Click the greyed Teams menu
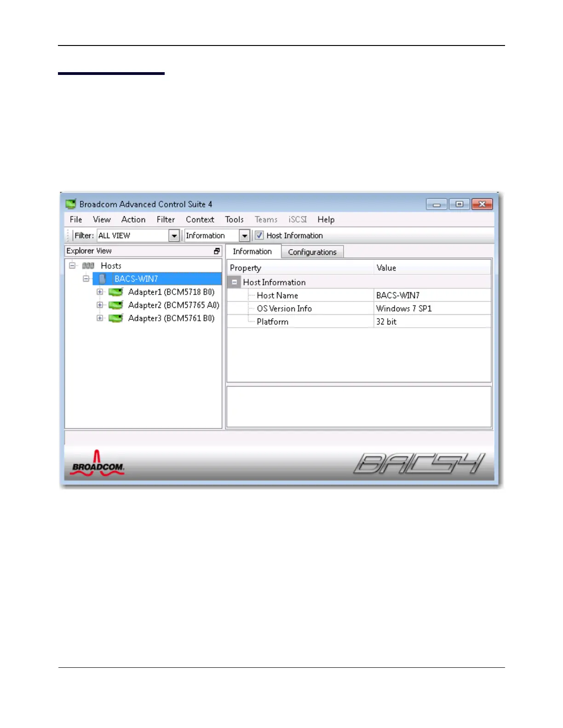The height and width of the screenshot is (728, 563). pos(266,220)
